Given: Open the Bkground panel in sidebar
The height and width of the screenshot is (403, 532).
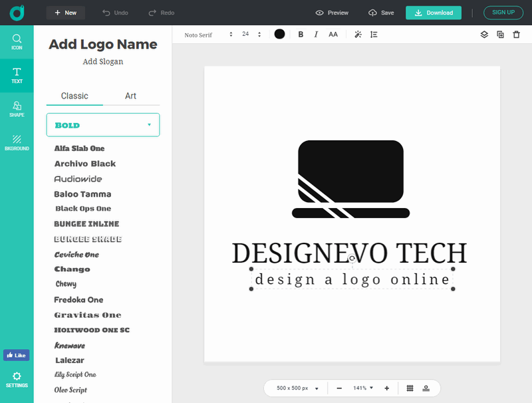Looking at the screenshot, I should (17, 142).
